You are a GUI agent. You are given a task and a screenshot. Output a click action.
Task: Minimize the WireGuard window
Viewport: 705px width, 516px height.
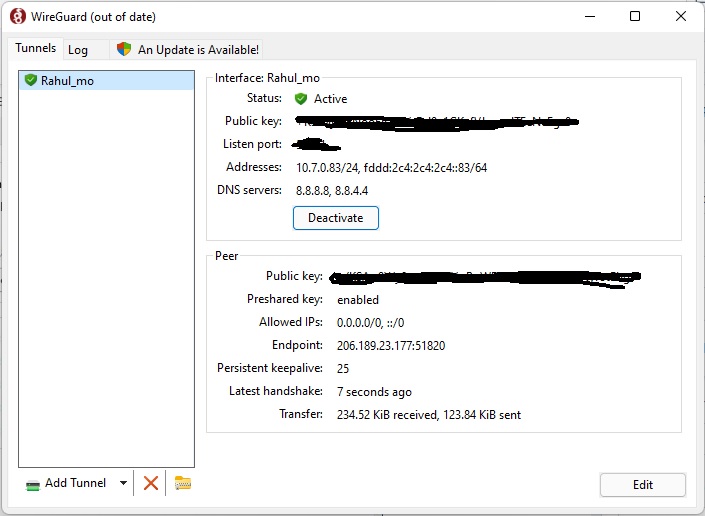590,17
